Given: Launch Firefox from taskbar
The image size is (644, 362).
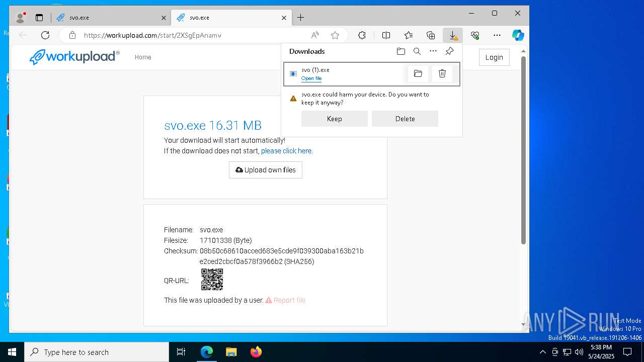Looking at the screenshot, I should pyautogui.click(x=256, y=352).
